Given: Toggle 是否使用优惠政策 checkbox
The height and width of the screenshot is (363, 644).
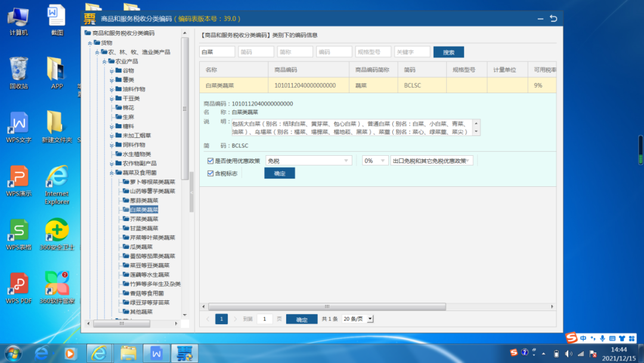Looking at the screenshot, I should 210,161.
